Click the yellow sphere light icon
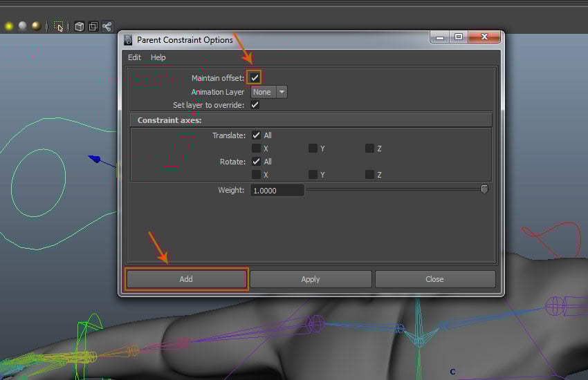The height and width of the screenshot is (380, 588). pos(8,26)
